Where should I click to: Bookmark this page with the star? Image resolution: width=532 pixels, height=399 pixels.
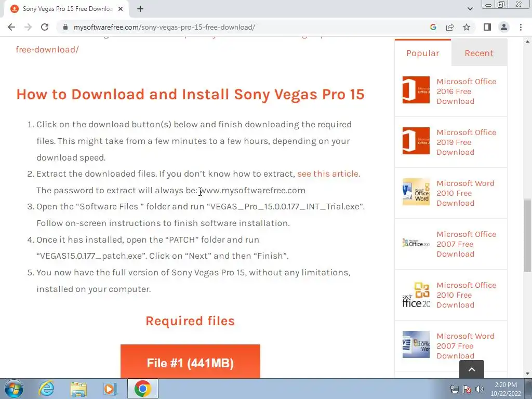point(467,27)
